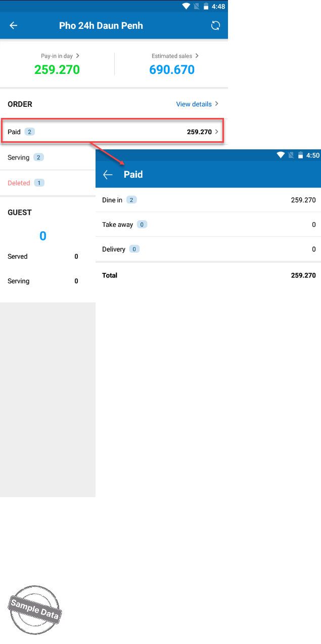321x644 pixels.
Task: Tap the Wi-Fi icon in top status bar
Action: 186,7
